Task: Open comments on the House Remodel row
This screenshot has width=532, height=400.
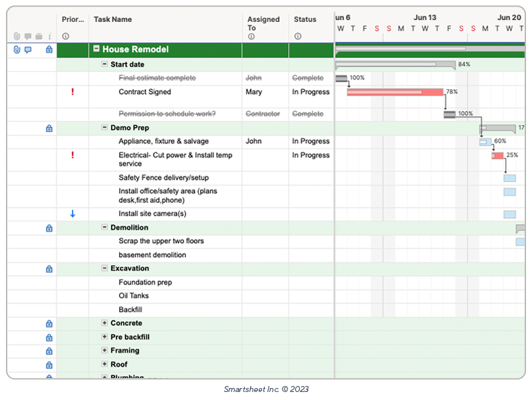Action: [x=27, y=49]
